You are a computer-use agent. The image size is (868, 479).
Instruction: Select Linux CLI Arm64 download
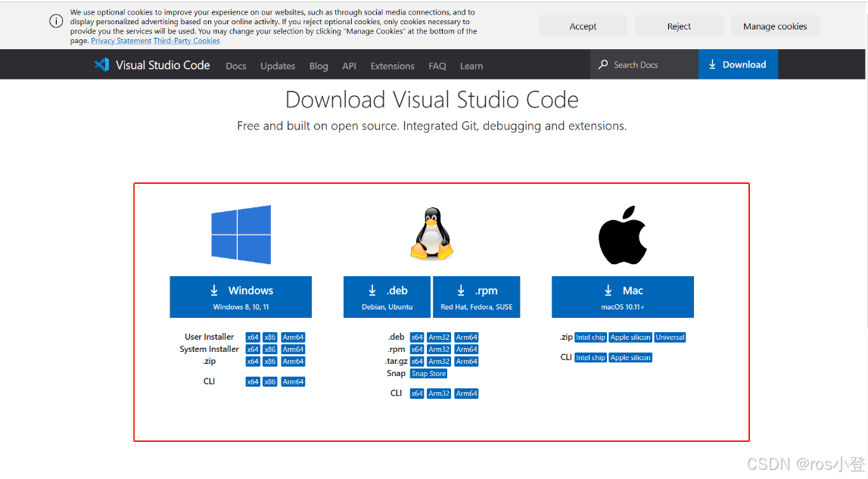pyautogui.click(x=467, y=393)
